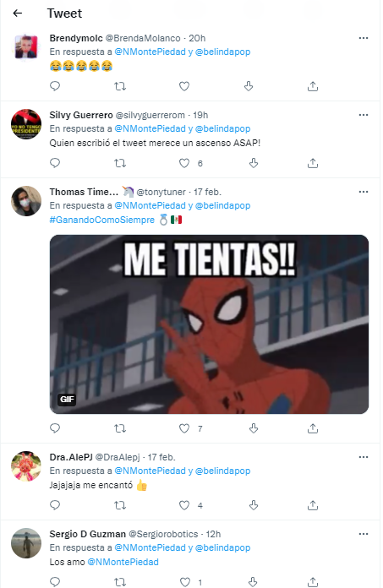Retweet Silvy Guerrero's reply

120,163
